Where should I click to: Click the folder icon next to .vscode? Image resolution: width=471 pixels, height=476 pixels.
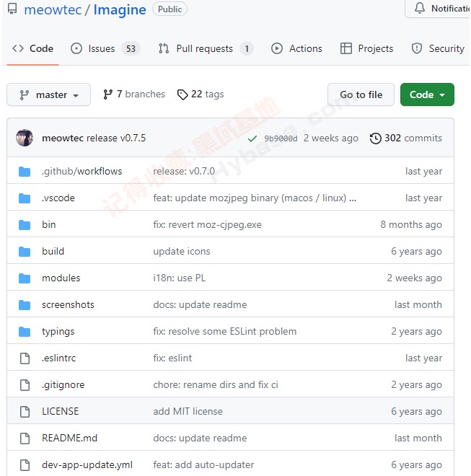[x=25, y=198]
